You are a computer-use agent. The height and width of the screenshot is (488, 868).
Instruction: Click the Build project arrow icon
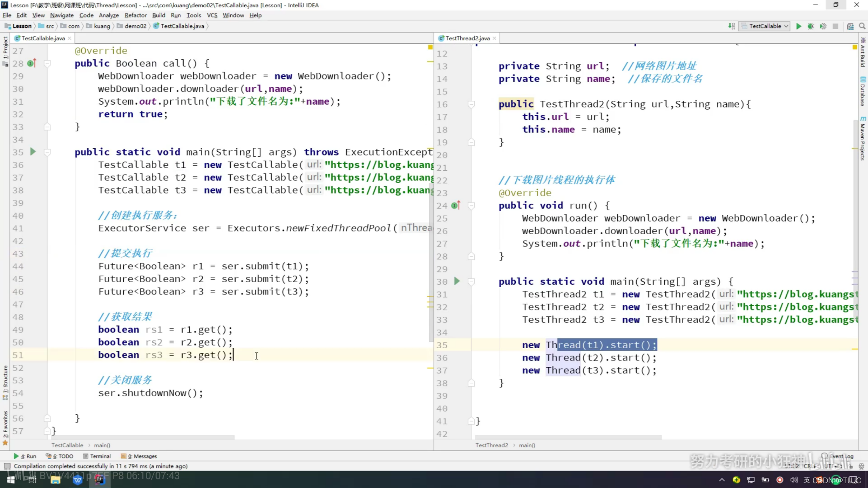[732, 26]
